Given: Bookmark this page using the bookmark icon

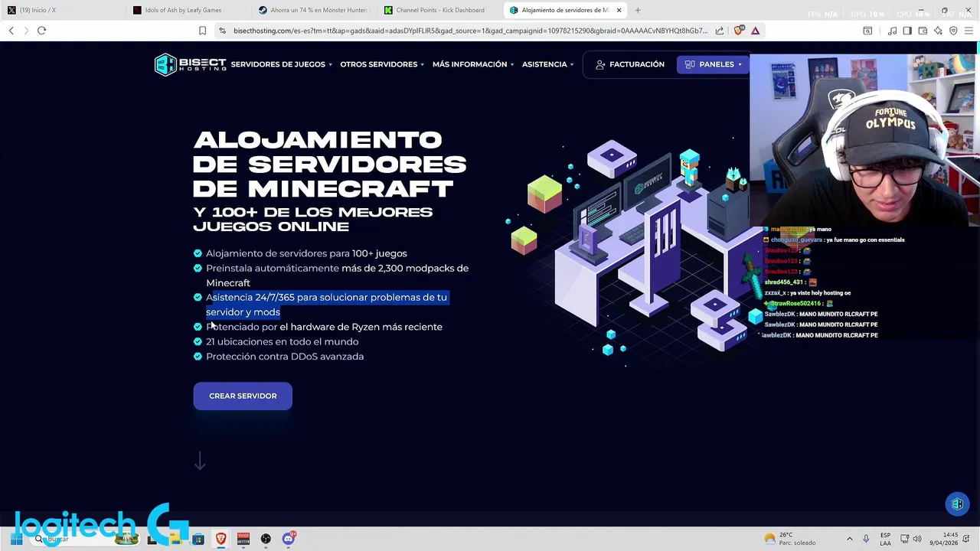Looking at the screenshot, I should [202, 31].
